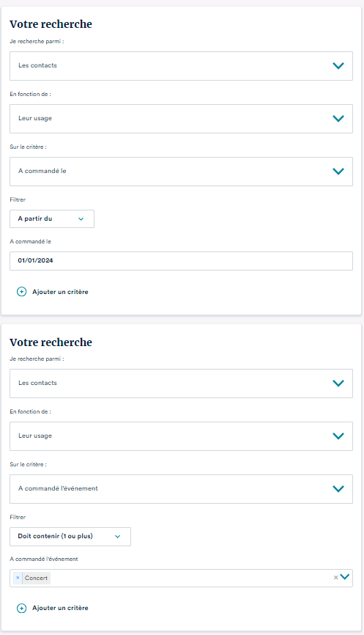Select the A partir du filter text
The image size is (364, 635).
click(34, 219)
